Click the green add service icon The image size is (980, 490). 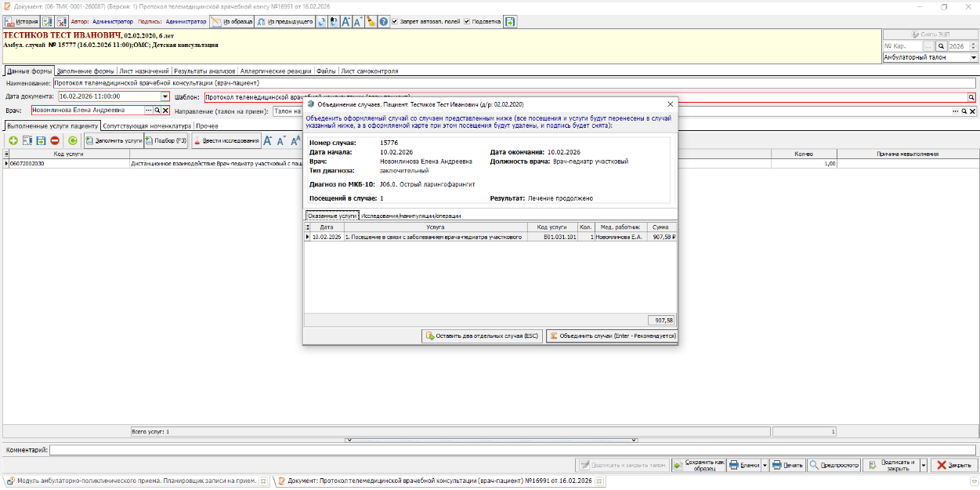[13, 140]
